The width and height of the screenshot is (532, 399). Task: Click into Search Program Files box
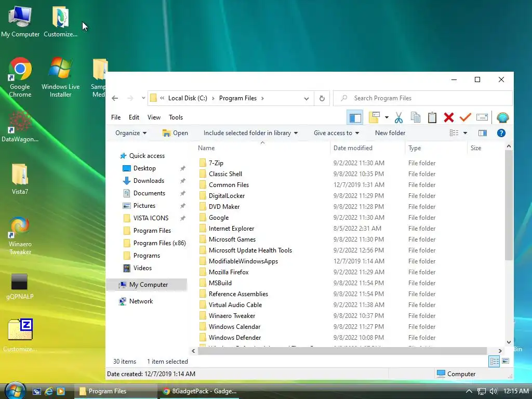422,98
